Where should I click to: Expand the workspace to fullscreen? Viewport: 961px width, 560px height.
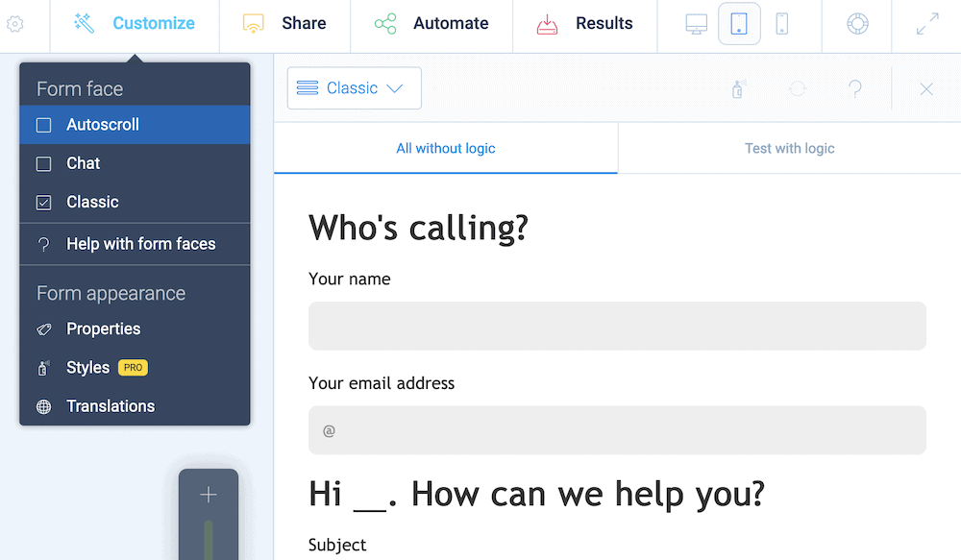(927, 24)
